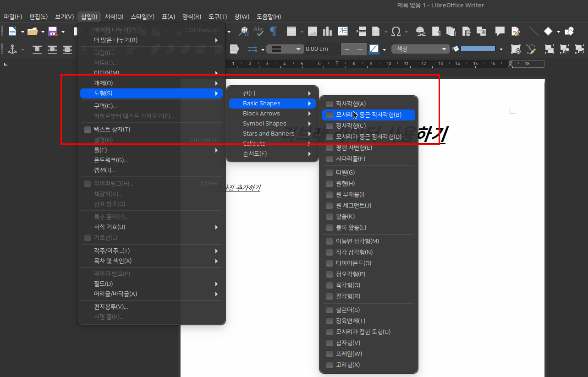Click the save document floppy icon
Image resolution: width=588 pixels, height=377 pixels.
click(53, 31)
